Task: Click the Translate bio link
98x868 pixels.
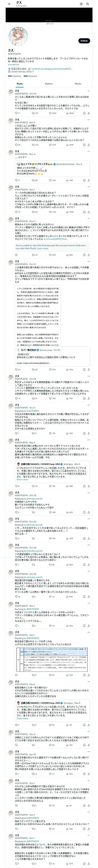Action: (x=14, y=65)
